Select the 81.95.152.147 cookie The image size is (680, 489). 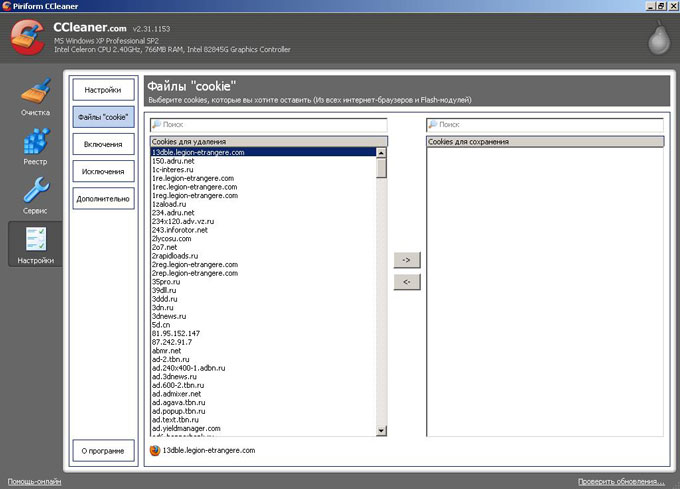tap(263, 333)
